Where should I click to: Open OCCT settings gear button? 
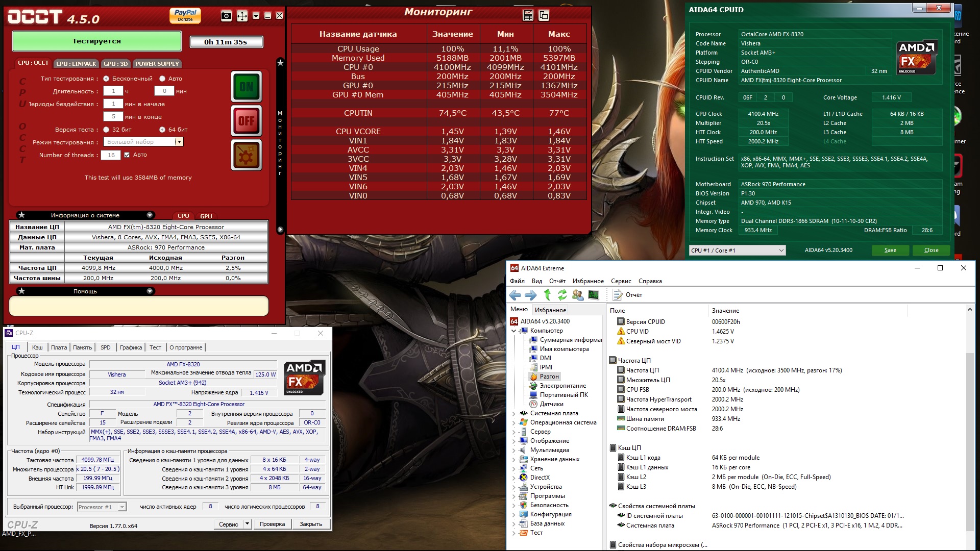(247, 155)
